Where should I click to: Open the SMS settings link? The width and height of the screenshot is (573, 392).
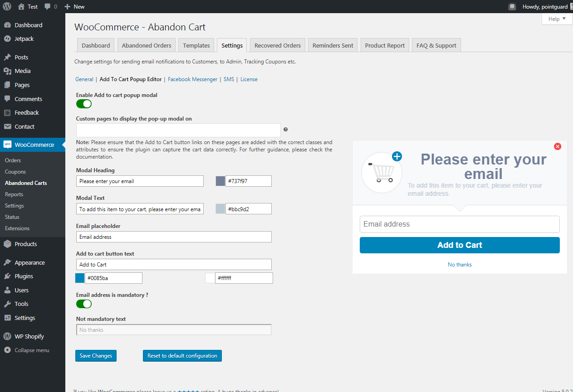tap(229, 79)
